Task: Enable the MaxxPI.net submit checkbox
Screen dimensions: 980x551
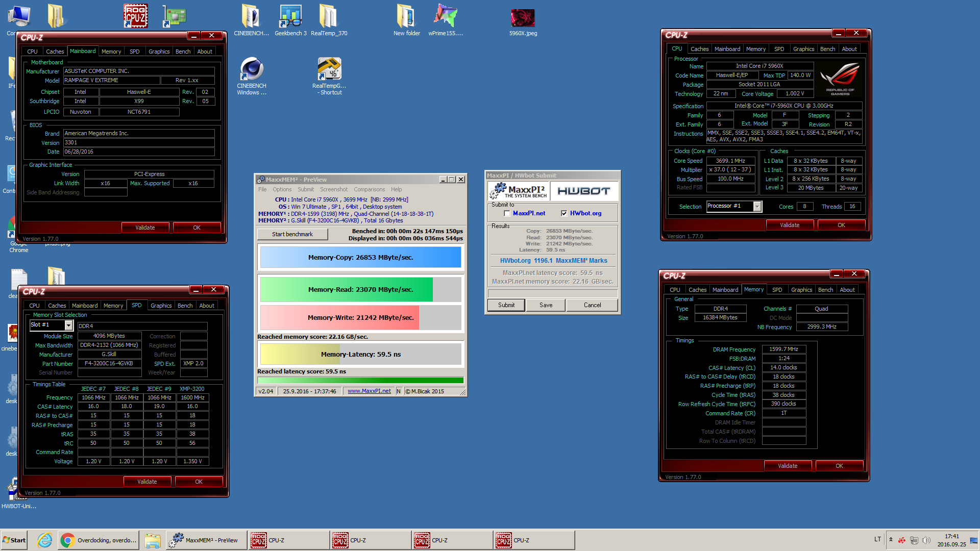Action: click(x=507, y=214)
